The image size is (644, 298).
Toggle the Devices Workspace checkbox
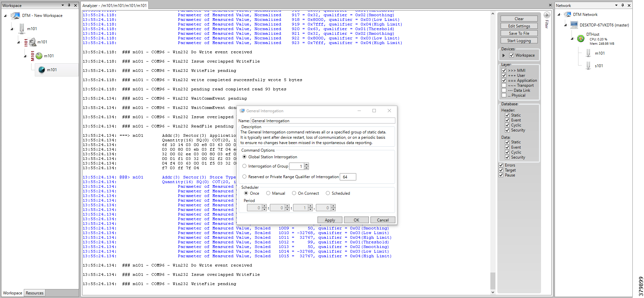[512, 55]
